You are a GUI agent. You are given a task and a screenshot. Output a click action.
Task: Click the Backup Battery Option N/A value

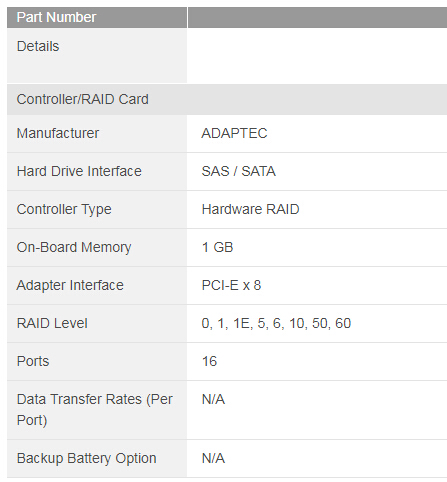pyautogui.click(x=213, y=458)
